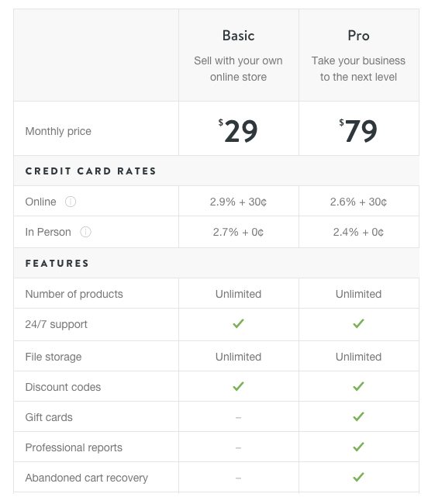Click the Pro Abandoned cart recovery checkmark

tap(358, 477)
